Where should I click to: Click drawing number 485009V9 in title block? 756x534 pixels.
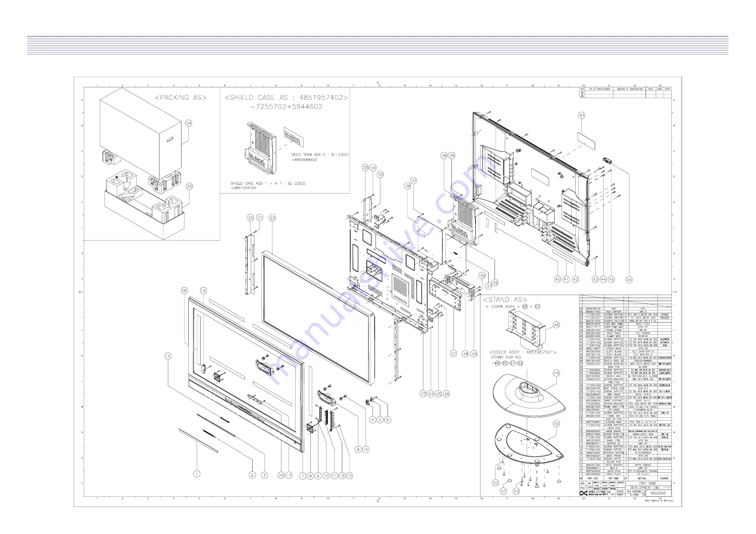[658, 493]
